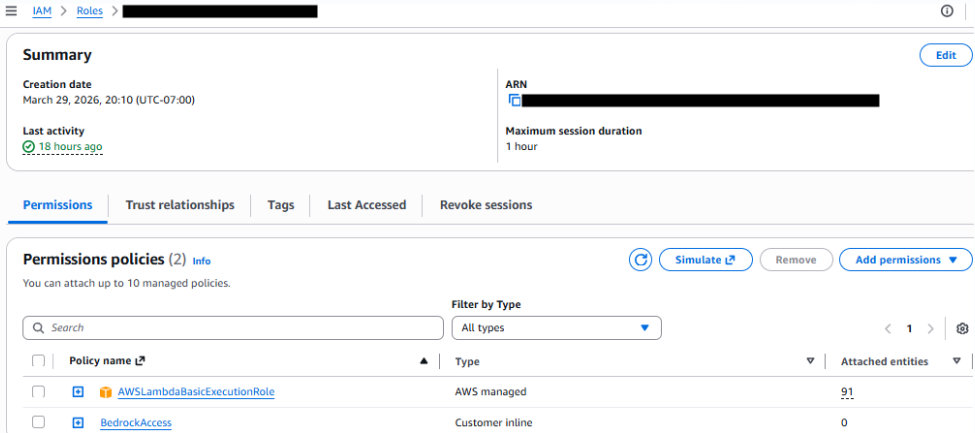Open the Last Accessed tab
975x433 pixels.
pyautogui.click(x=367, y=205)
